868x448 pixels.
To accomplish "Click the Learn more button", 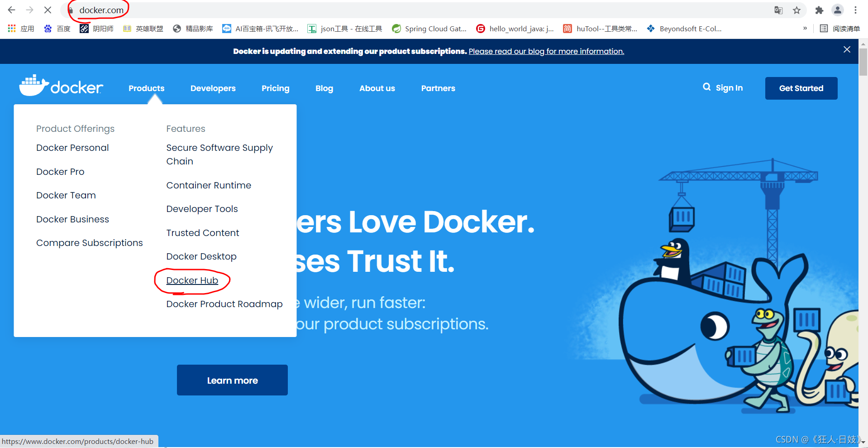I will (x=232, y=380).
